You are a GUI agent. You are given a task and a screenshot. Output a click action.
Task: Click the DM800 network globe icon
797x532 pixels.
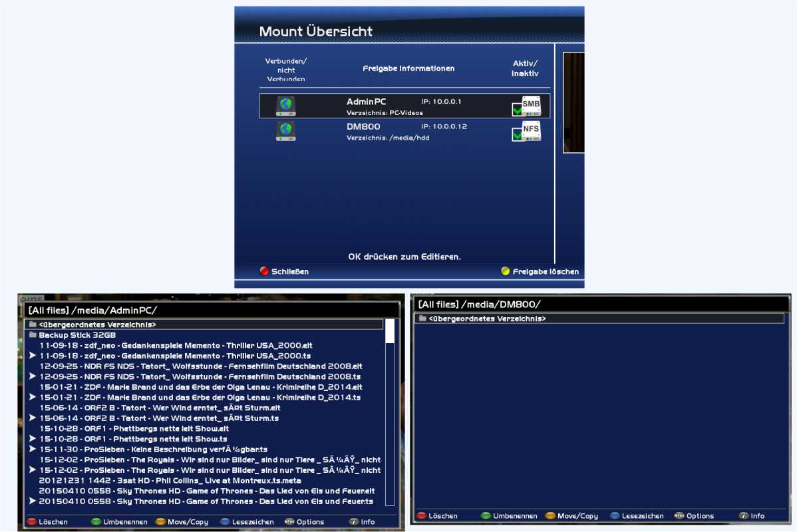tap(286, 130)
